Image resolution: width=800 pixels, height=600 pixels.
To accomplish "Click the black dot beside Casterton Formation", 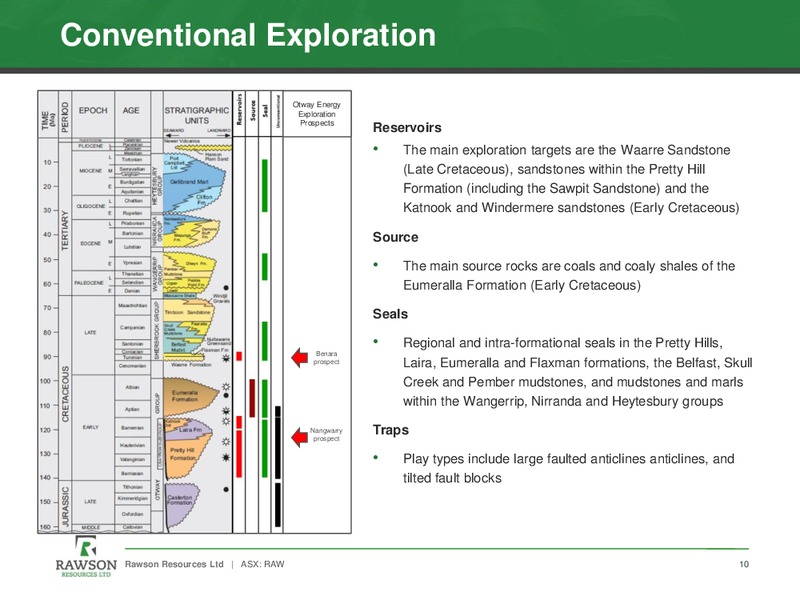I will tap(226, 490).
